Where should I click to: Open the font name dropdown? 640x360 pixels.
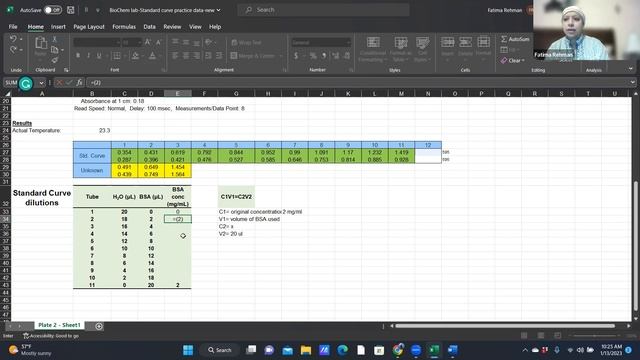click(x=118, y=42)
